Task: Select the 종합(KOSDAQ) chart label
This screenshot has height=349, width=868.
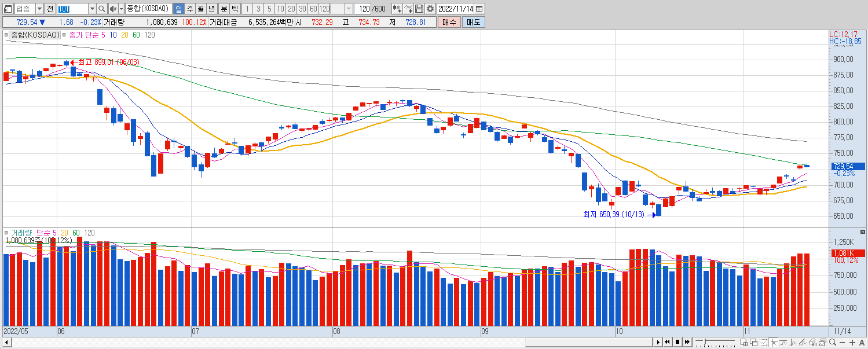Action: [35, 35]
